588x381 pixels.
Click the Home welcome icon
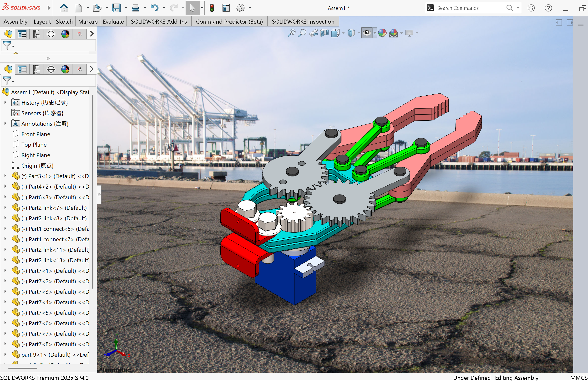[x=64, y=8]
